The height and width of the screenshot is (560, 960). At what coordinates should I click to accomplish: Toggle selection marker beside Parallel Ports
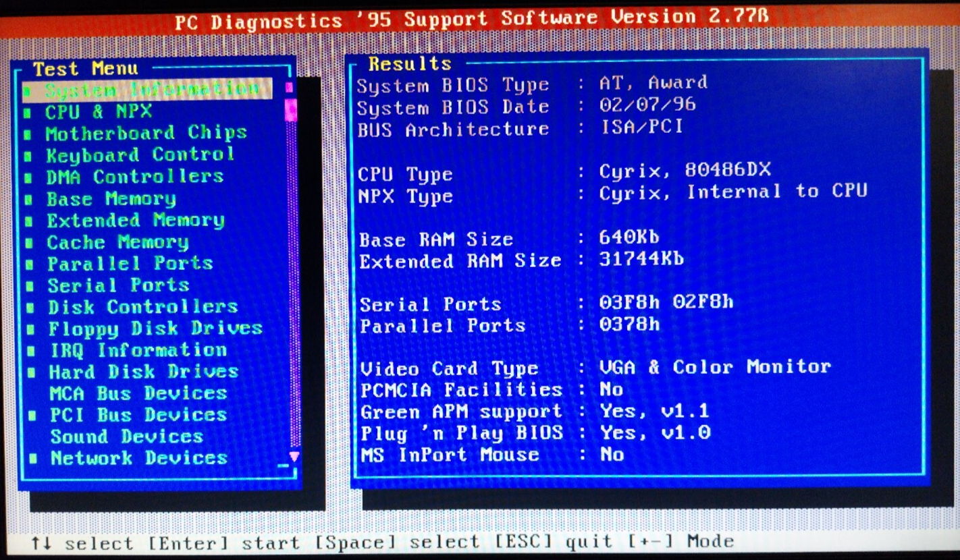coord(29,265)
